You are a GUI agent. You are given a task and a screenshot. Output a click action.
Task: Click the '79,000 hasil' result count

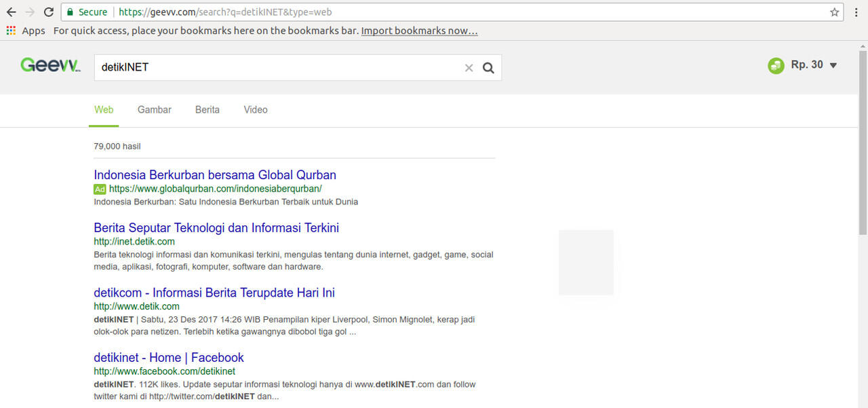(117, 147)
